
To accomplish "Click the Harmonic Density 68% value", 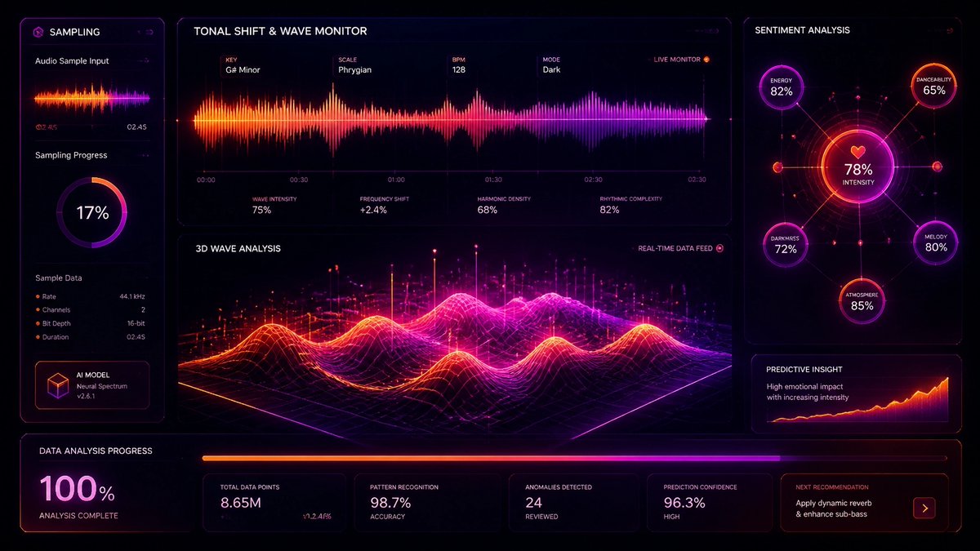I will click(x=488, y=210).
